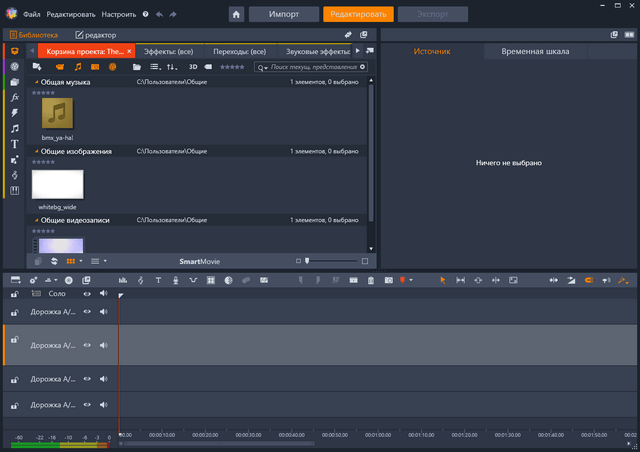This screenshot has height=452, width=640.
Task: Click the help question mark icon
Action: click(x=145, y=15)
